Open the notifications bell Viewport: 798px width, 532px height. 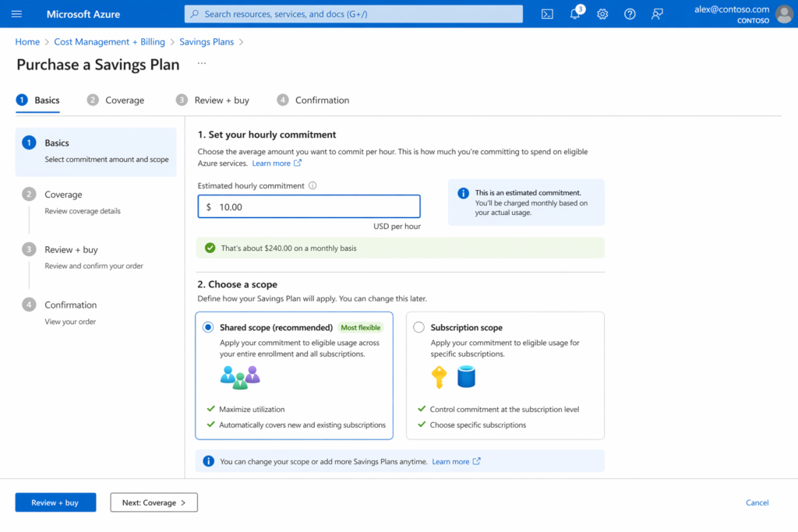tap(574, 13)
